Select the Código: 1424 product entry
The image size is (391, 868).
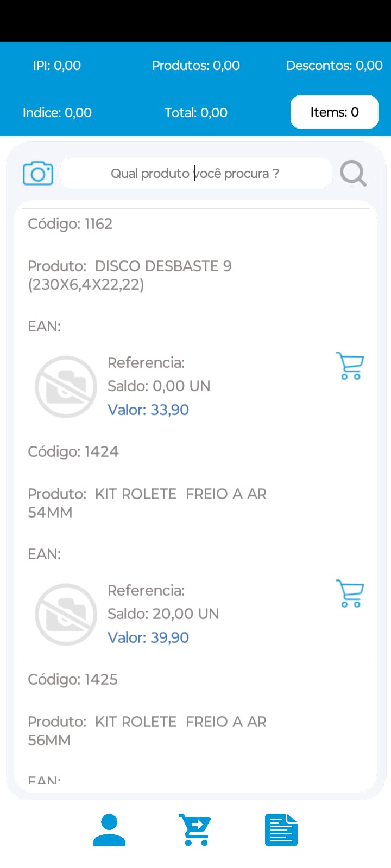click(195, 550)
